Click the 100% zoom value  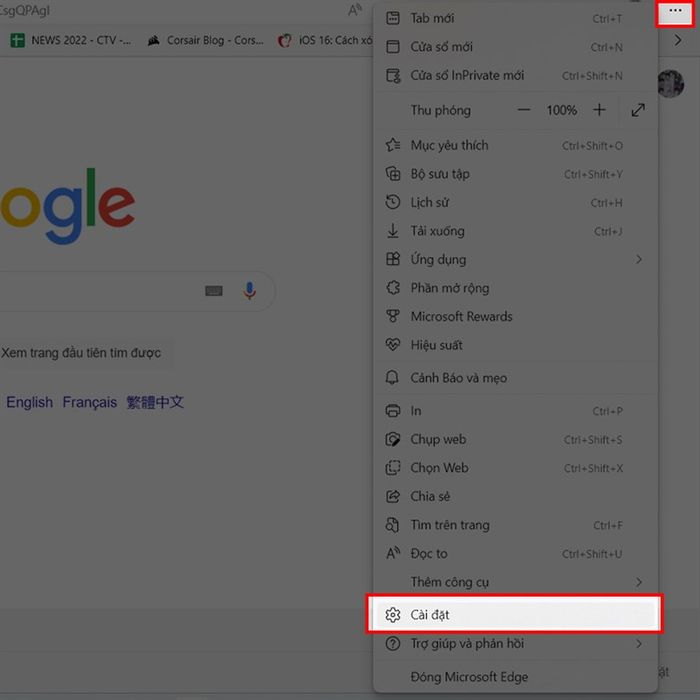tap(562, 110)
